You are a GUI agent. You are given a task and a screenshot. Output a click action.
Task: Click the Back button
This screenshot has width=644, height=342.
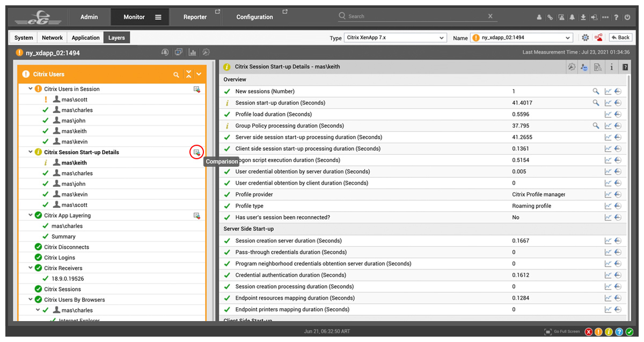click(620, 38)
